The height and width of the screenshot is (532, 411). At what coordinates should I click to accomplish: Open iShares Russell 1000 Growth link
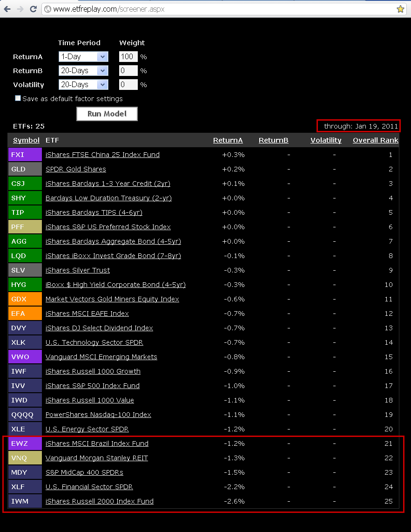pos(93,371)
